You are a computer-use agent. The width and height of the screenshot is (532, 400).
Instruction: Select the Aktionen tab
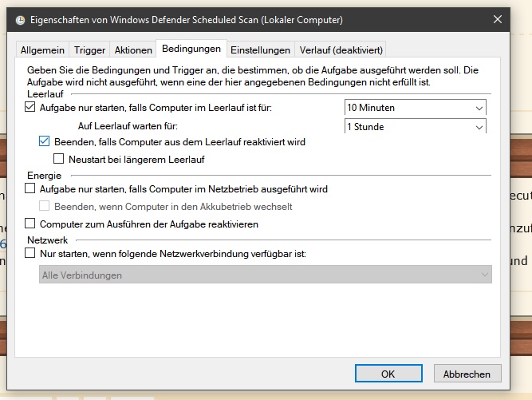132,50
